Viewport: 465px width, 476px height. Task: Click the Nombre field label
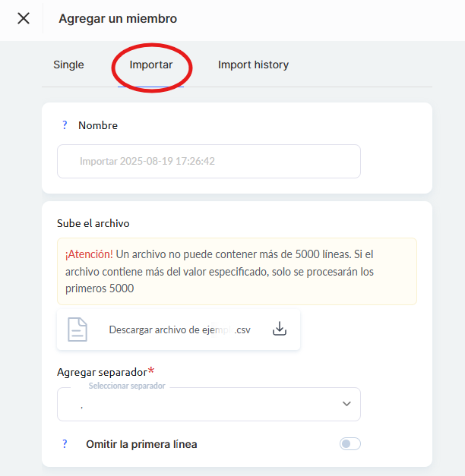tap(98, 125)
